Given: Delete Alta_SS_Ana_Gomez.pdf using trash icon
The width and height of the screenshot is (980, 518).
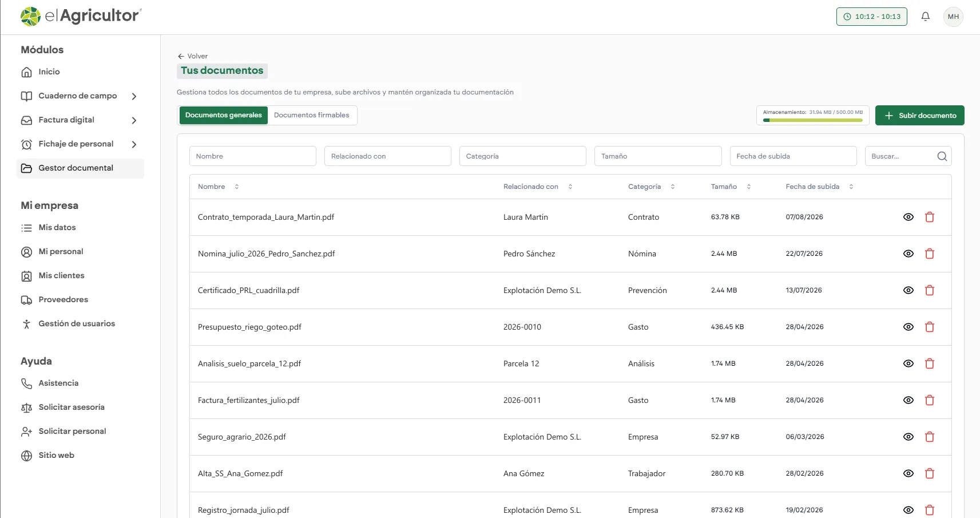Looking at the screenshot, I should coord(930,473).
